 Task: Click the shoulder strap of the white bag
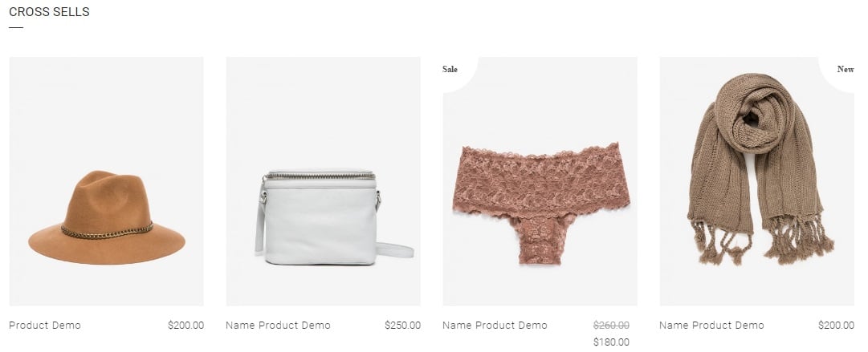pyautogui.click(x=395, y=250)
